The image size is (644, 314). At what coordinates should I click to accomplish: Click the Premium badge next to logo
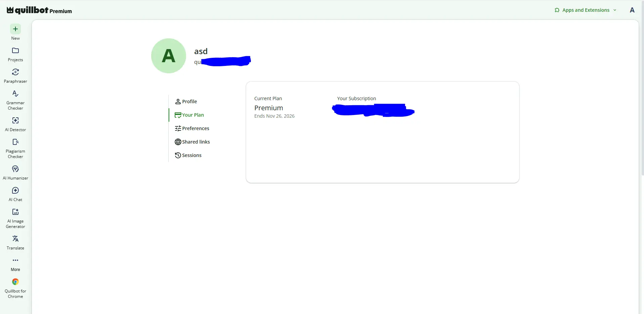point(61,11)
